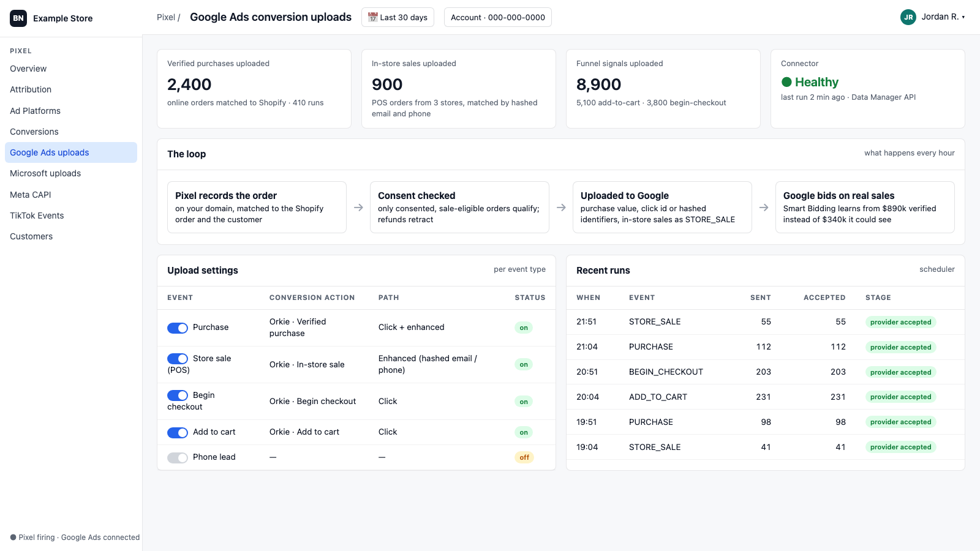The image size is (980, 551).
Task: Click the Verified purchases uploaded 2,400 value
Action: [x=189, y=84]
